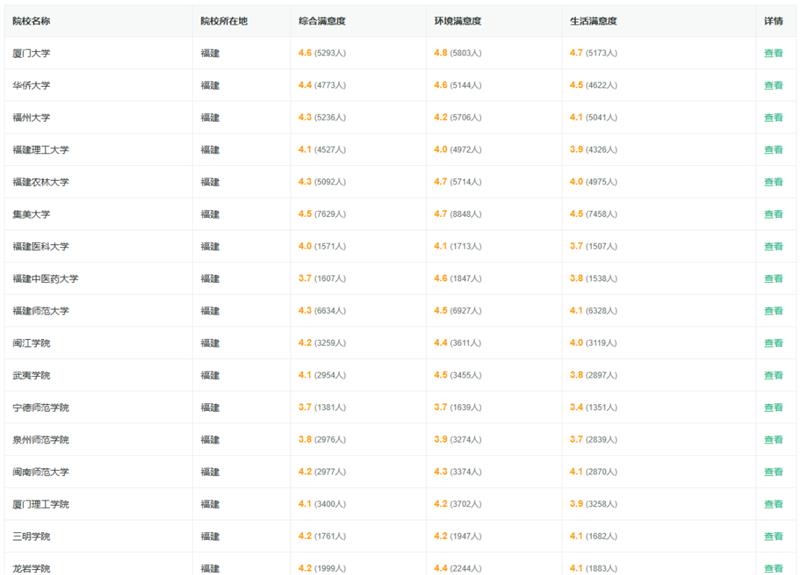
Task: Click 华侨大学 overall score 4.4 (4773人)
Action: pyautogui.click(x=322, y=85)
